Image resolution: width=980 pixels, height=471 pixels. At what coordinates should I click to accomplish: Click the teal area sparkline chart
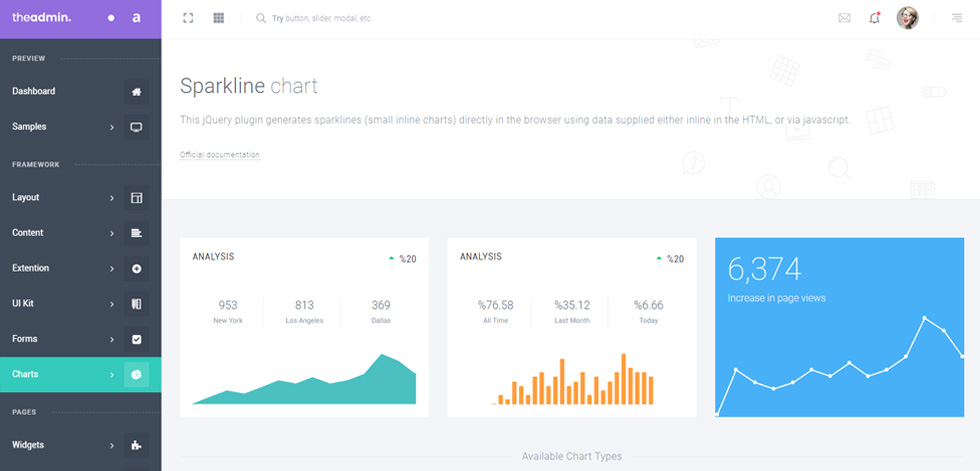coord(304,379)
